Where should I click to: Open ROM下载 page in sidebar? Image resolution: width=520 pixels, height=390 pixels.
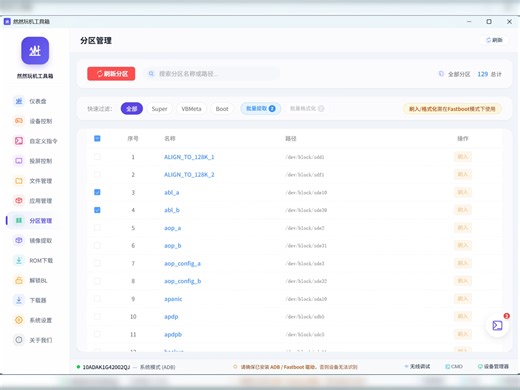33,260
